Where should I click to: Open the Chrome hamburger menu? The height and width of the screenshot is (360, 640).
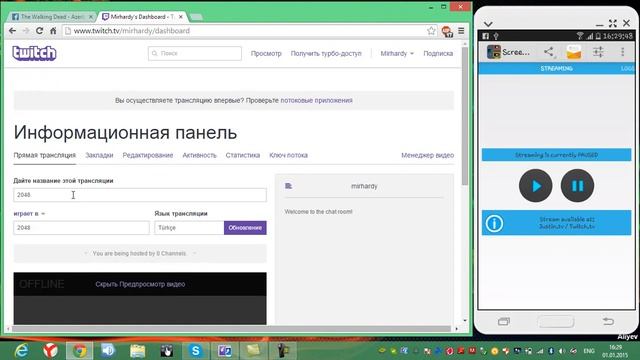tap(461, 31)
